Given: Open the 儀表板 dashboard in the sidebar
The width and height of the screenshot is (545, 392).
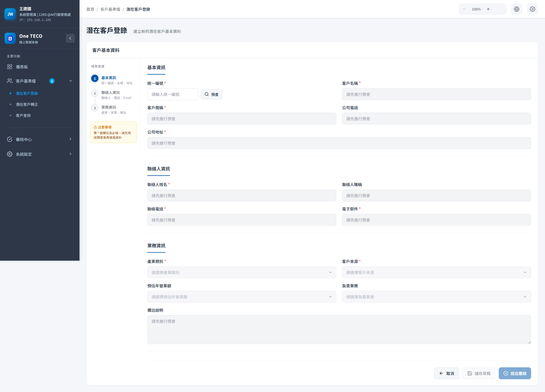Looking at the screenshot, I should (x=22, y=67).
